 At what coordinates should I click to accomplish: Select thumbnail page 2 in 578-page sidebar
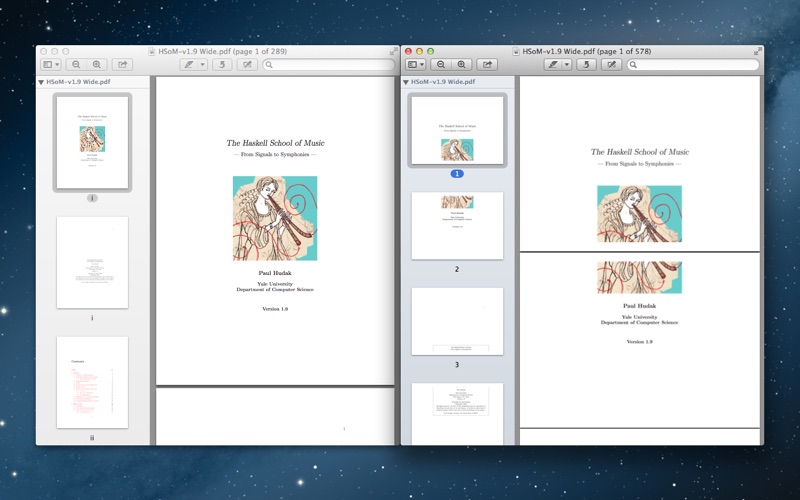point(457,226)
